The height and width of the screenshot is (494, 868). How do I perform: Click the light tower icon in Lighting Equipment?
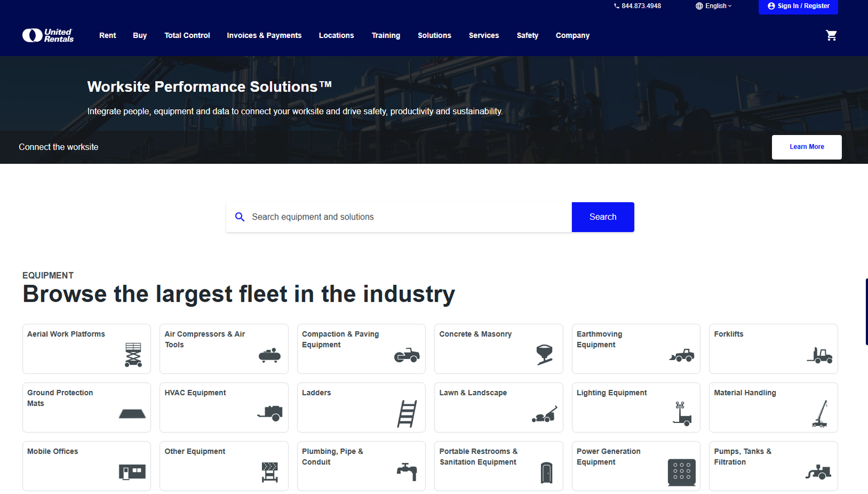pyautogui.click(x=682, y=414)
